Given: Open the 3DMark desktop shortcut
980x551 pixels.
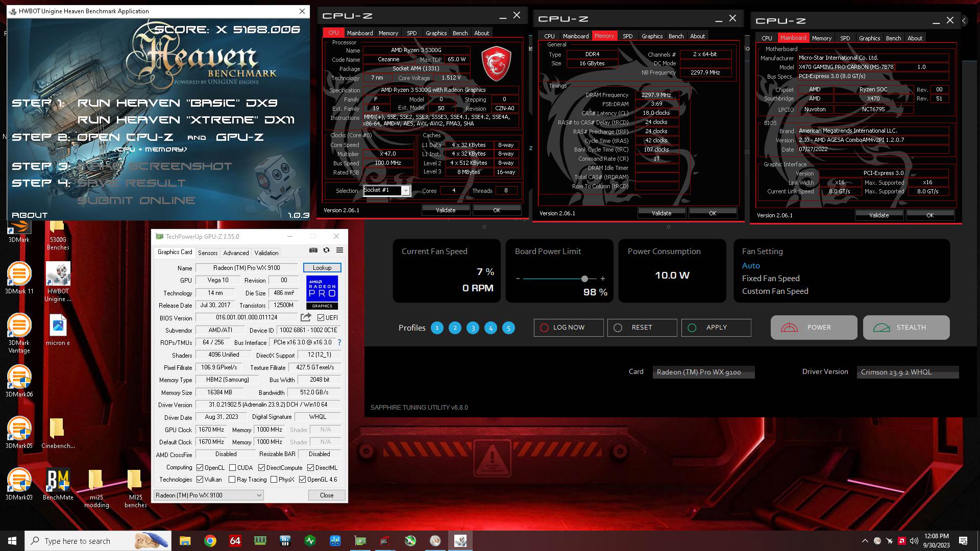Looking at the screenshot, I should click(x=19, y=231).
